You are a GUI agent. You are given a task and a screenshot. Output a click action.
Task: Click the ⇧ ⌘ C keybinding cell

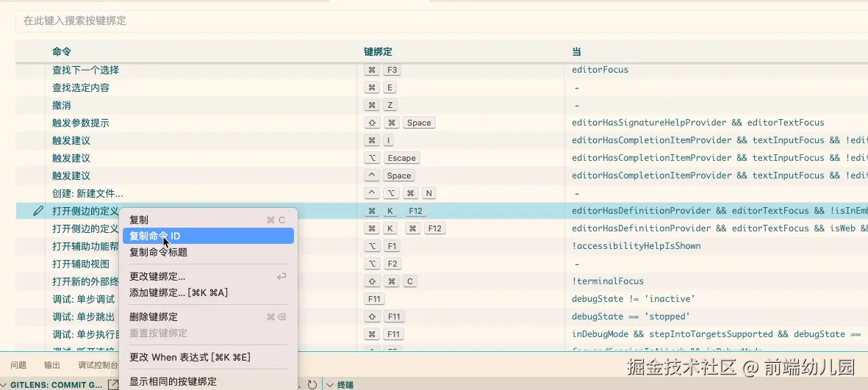tap(392, 281)
